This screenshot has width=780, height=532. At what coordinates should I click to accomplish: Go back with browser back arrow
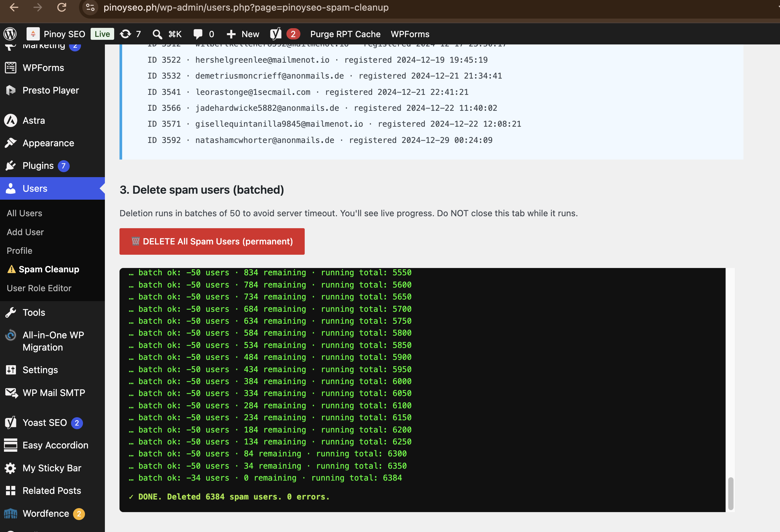click(14, 7)
